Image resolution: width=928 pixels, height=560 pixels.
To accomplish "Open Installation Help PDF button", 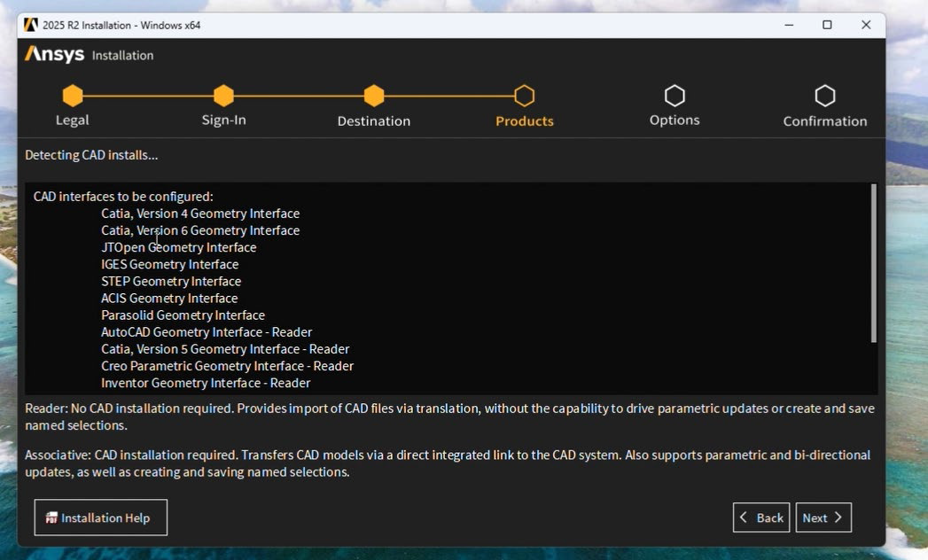I will 100,517.
